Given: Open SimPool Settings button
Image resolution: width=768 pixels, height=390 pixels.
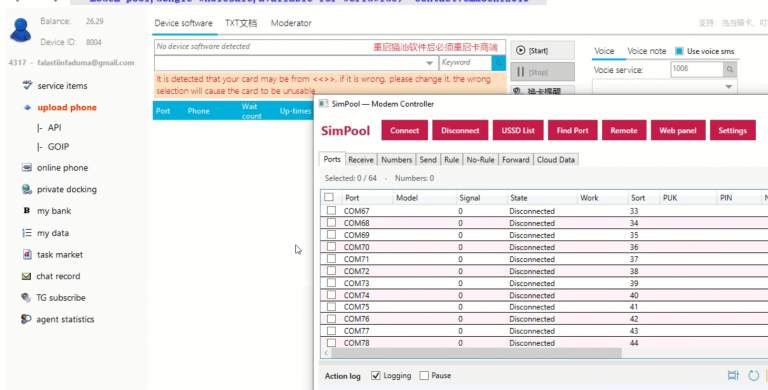Looking at the screenshot, I should pyautogui.click(x=732, y=130).
